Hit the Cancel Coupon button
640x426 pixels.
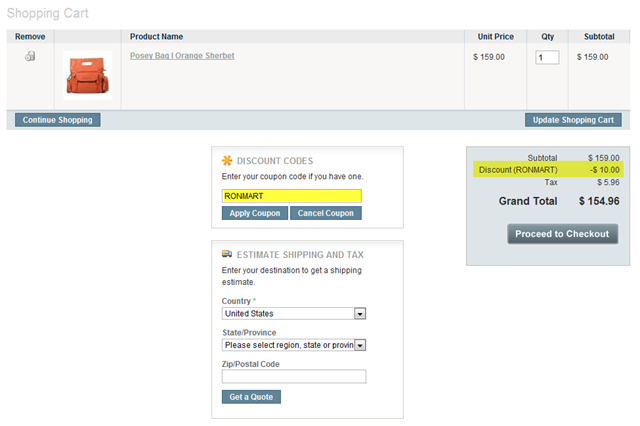[x=326, y=213]
